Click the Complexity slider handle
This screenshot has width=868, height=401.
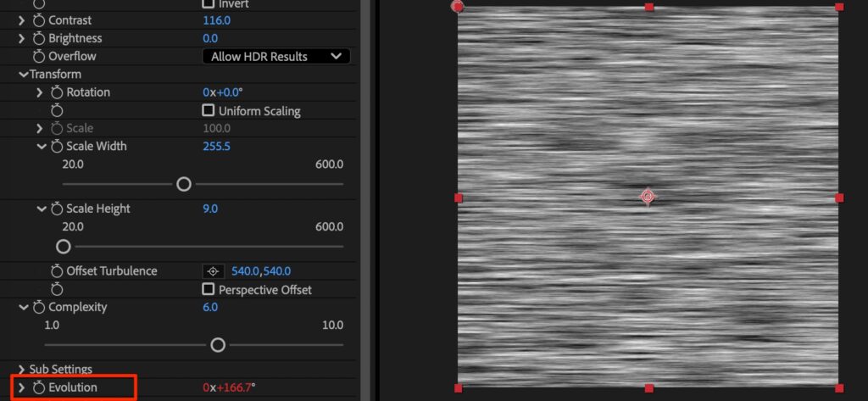click(x=218, y=344)
